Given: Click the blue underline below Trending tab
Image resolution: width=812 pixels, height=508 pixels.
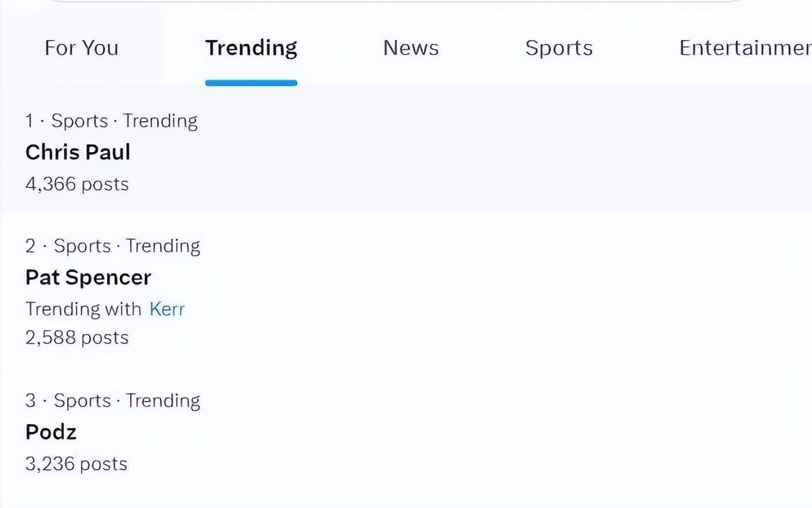Looking at the screenshot, I should coord(251,83).
